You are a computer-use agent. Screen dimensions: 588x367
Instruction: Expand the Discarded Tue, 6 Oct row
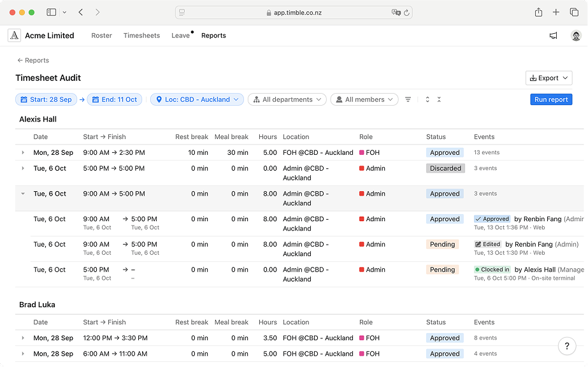coord(23,168)
